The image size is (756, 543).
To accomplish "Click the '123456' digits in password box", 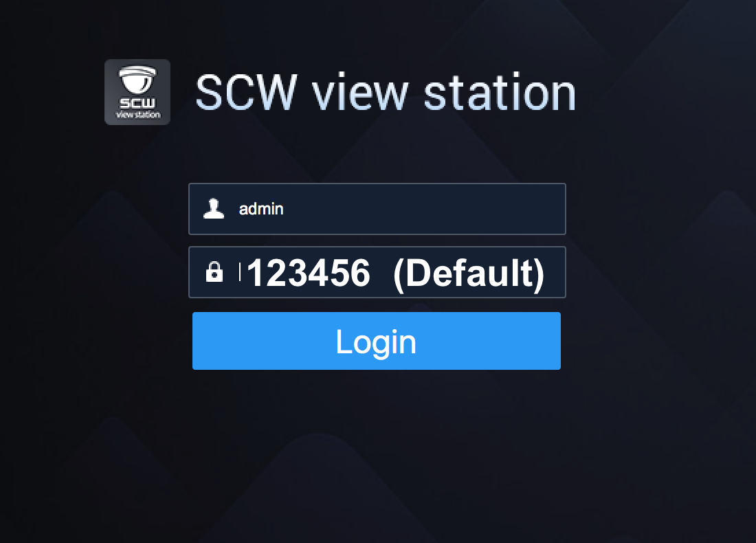I will (x=309, y=273).
